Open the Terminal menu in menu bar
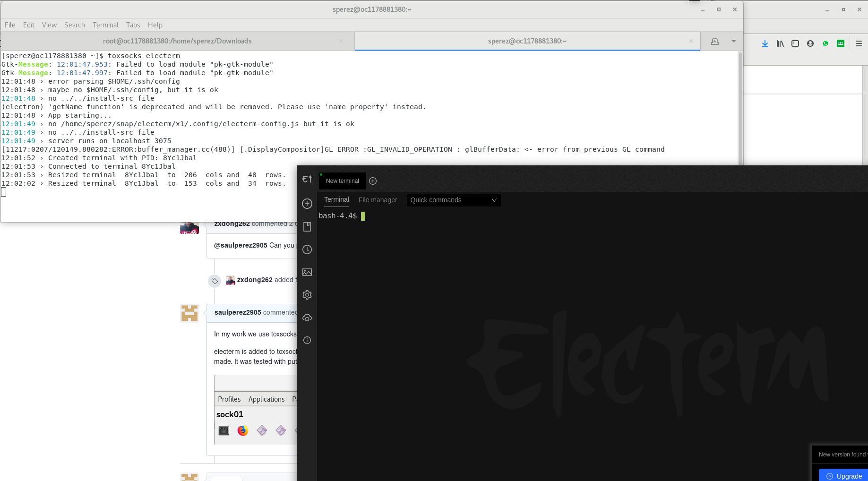This screenshot has height=481, width=868. pos(105,25)
